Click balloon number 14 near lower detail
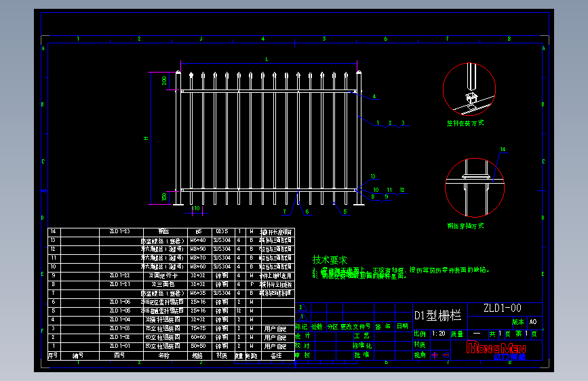588x381 pixels. [x=503, y=149]
